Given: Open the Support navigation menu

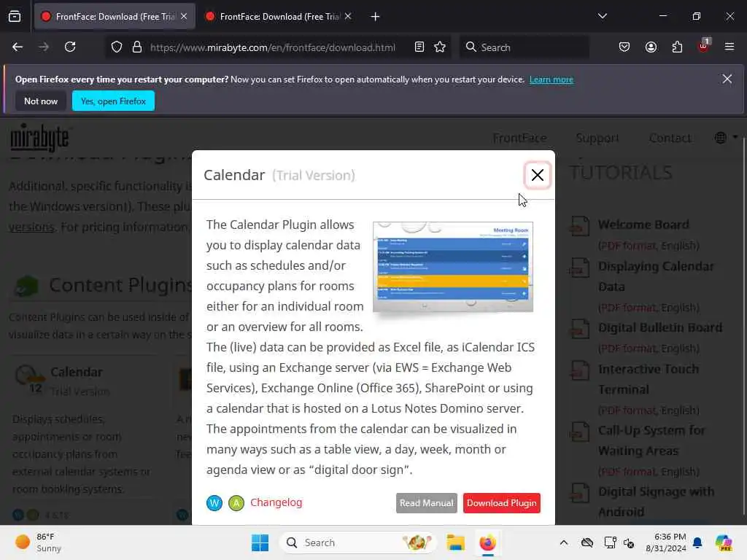Looking at the screenshot, I should 597,138.
